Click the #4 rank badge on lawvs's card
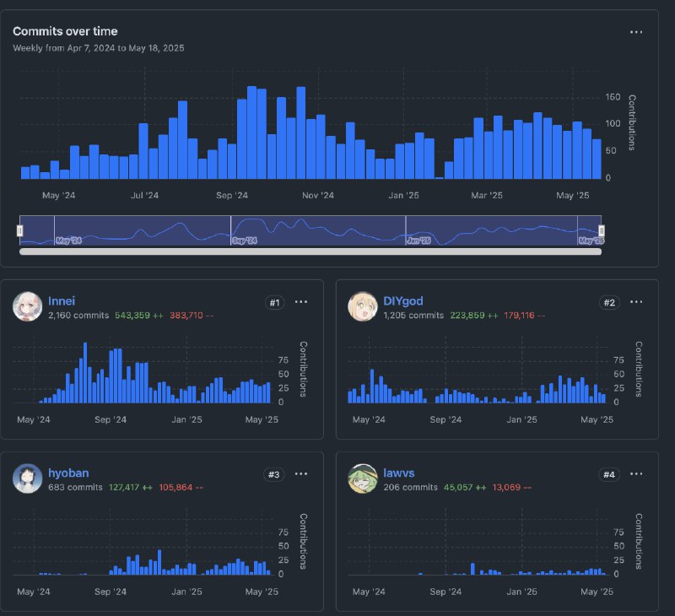The width and height of the screenshot is (675, 616). pos(609,474)
